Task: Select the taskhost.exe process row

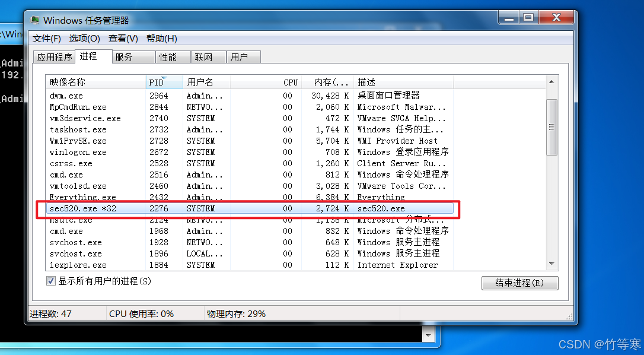Action: point(250,129)
